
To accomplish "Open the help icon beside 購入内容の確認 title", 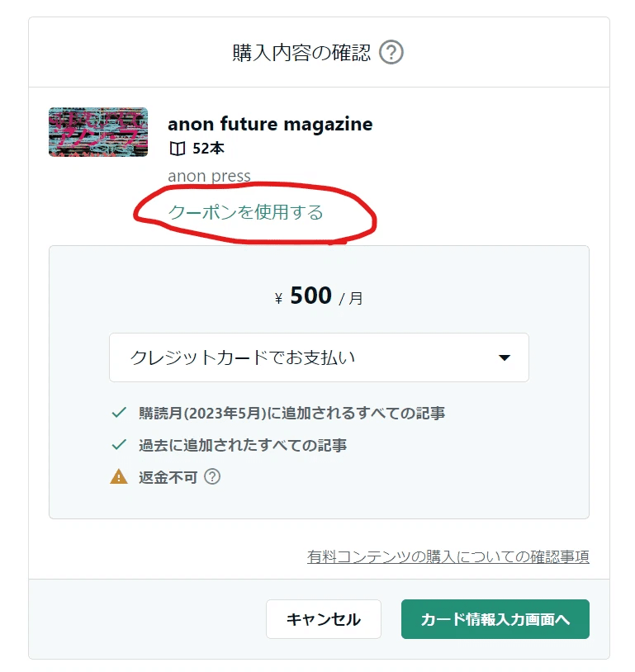I will click(390, 51).
